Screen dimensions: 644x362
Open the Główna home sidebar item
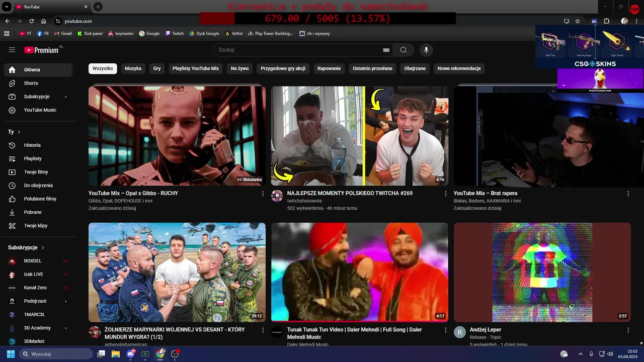coord(38,70)
